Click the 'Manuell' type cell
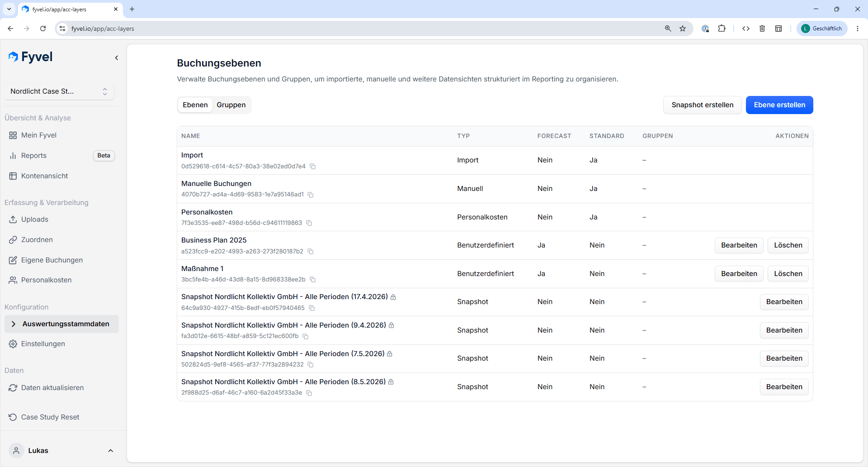The width and height of the screenshot is (868, 467). pos(470,189)
